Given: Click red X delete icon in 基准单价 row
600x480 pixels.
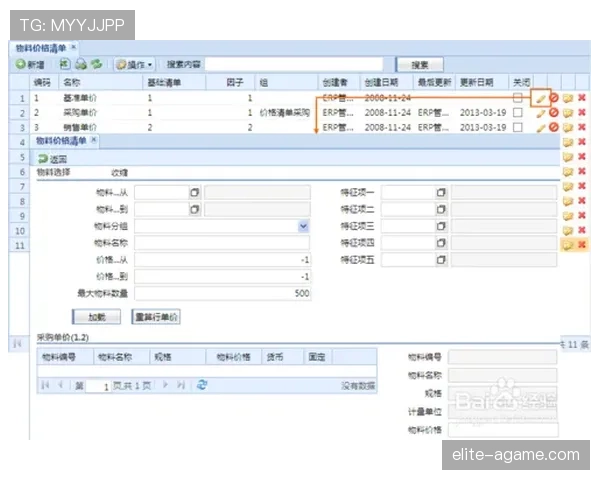Looking at the screenshot, I should (582, 98).
